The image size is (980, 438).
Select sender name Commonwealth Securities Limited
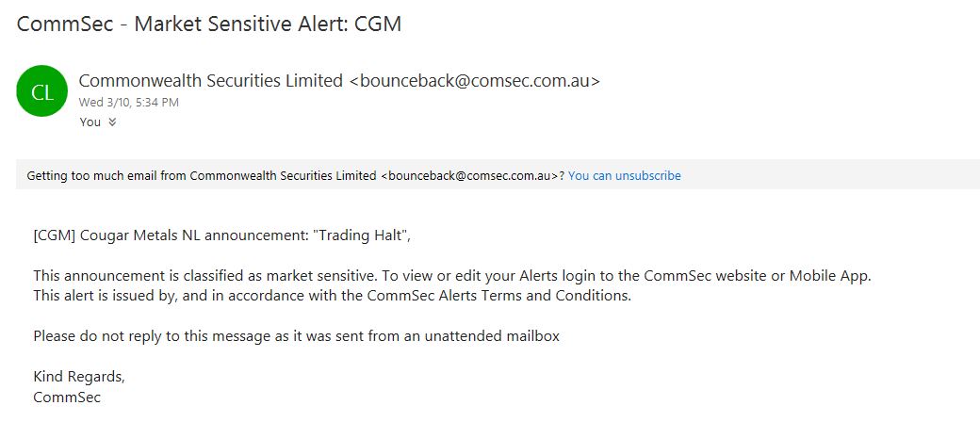[x=211, y=81]
